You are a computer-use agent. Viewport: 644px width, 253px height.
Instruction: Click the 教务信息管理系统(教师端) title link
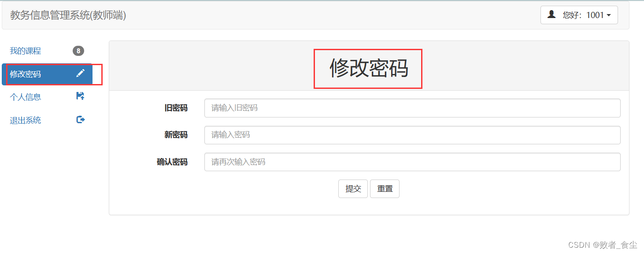tap(68, 15)
